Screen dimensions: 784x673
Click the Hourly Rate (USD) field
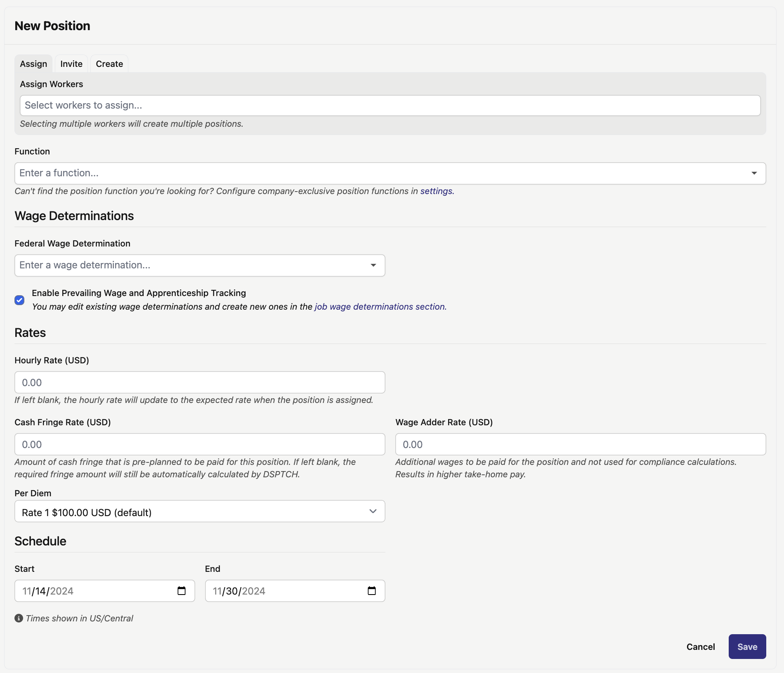200,382
